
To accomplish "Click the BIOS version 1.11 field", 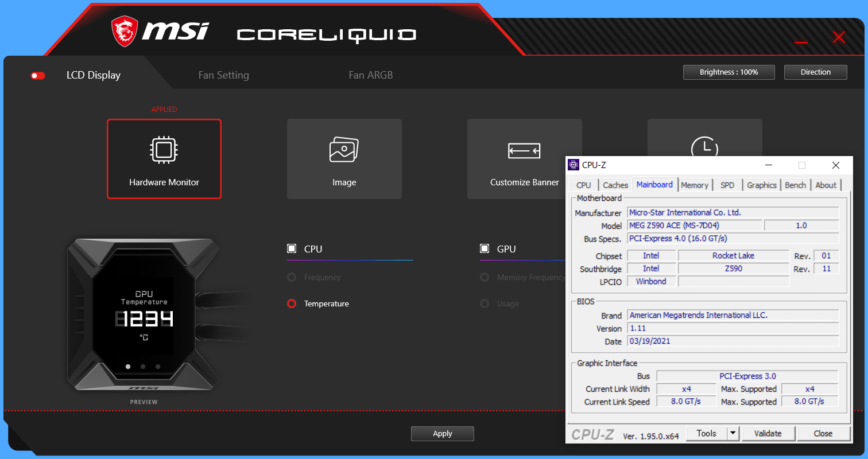I will [733, 328].
